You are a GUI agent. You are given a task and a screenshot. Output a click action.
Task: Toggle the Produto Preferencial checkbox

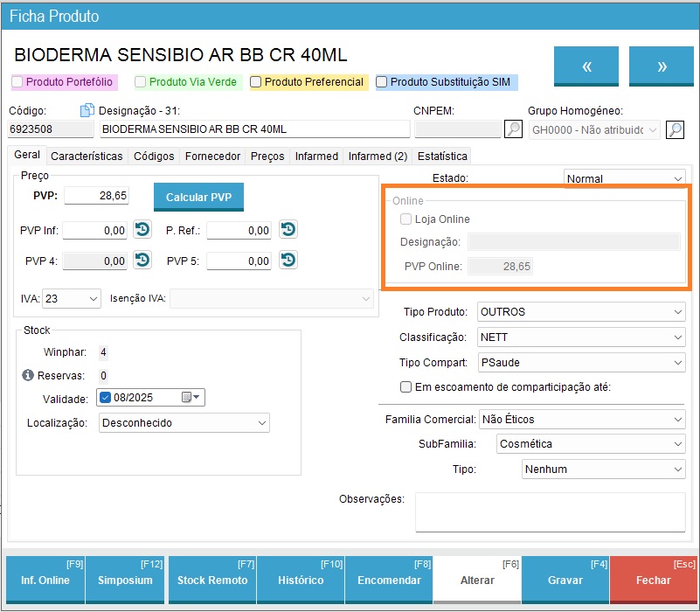click(256, 82)
